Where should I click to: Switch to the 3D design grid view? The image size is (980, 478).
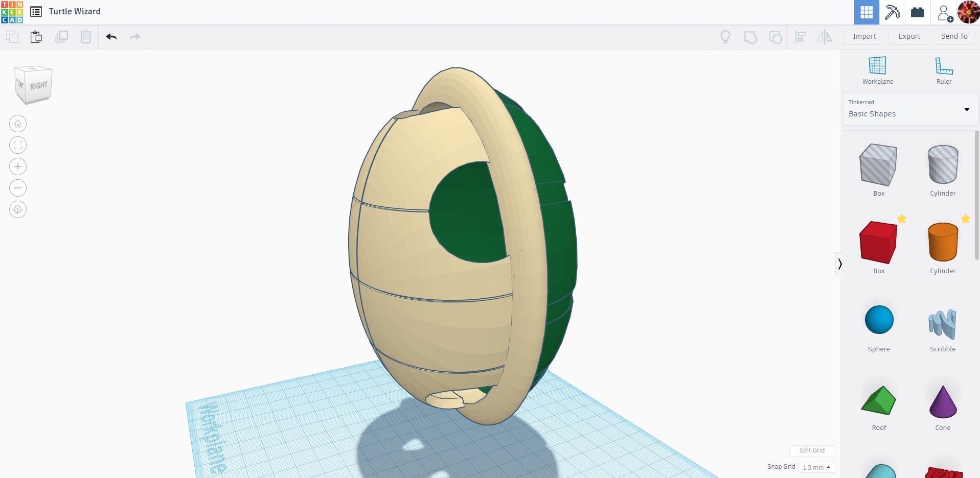click(x=867, y=12)
